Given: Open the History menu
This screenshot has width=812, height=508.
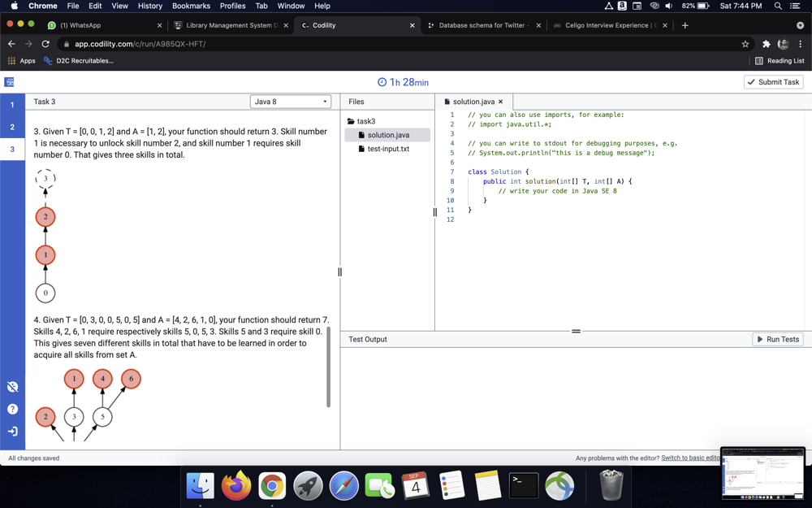Looking at the screenshot, I should pos(149,6).
